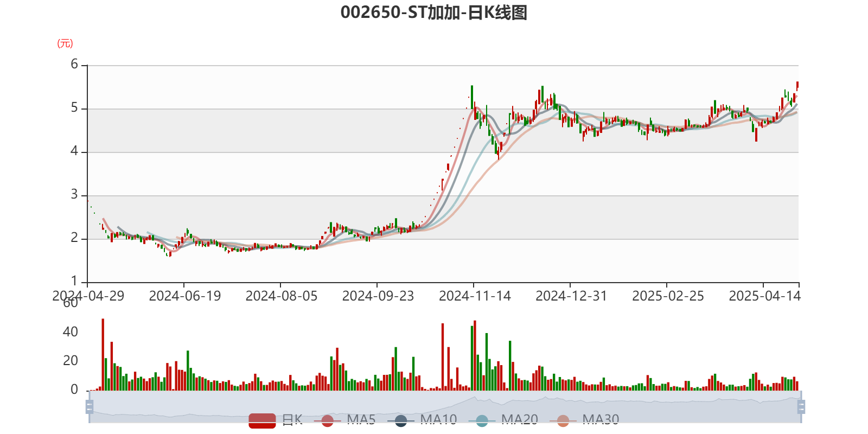Click the 2025-02-25 date axis label
Viewport: 868px width, 434px height.
(668, 296)
